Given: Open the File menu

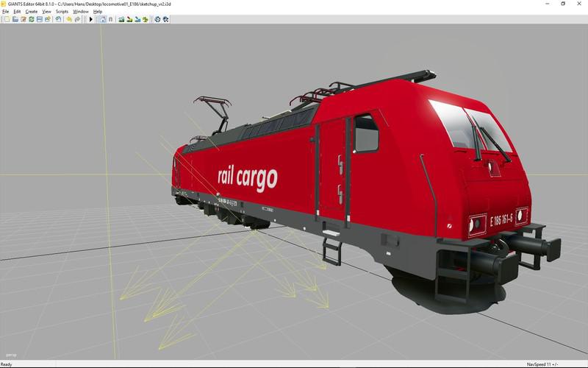Looking at the screenshot, I should pyautogui.click(x=6, y=12).
